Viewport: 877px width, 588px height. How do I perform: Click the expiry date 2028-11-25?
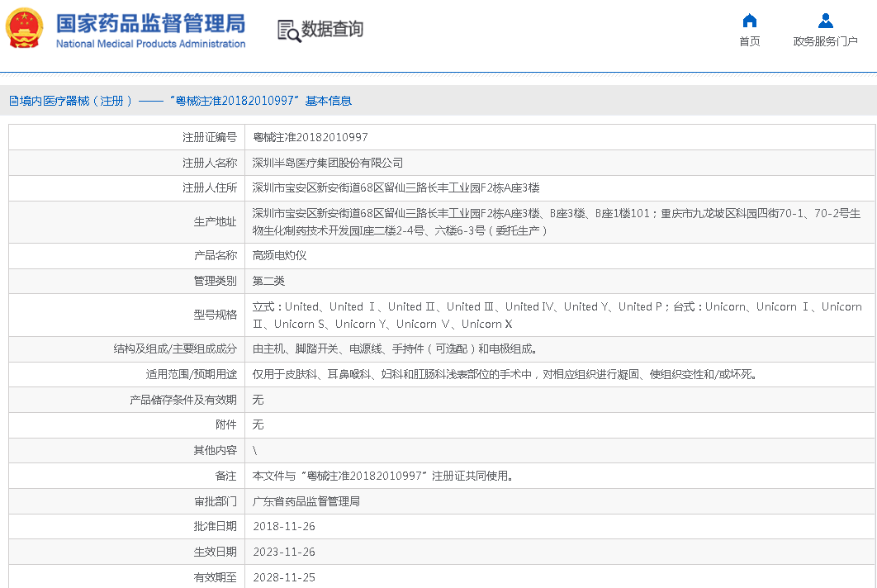pyautogui.click(x=283, y=577)
